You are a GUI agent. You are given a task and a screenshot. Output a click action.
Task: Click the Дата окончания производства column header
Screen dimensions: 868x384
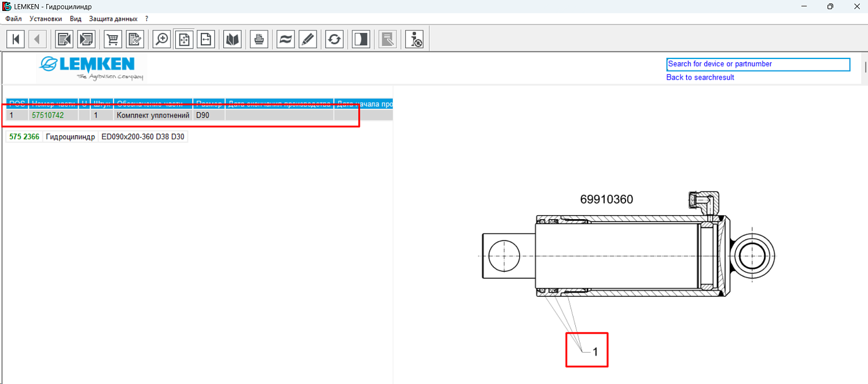tap(279, 104)
